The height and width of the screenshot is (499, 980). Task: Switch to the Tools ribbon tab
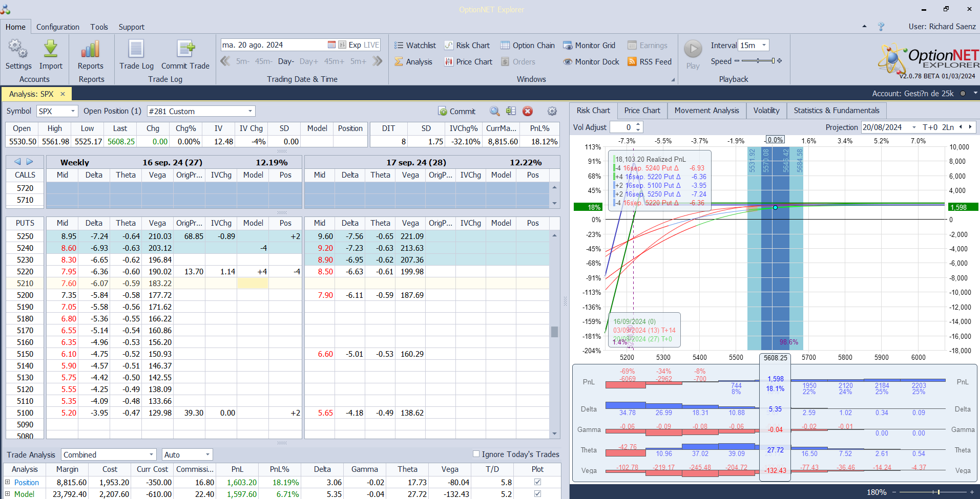pyautogui.click(x=99, y=27)
